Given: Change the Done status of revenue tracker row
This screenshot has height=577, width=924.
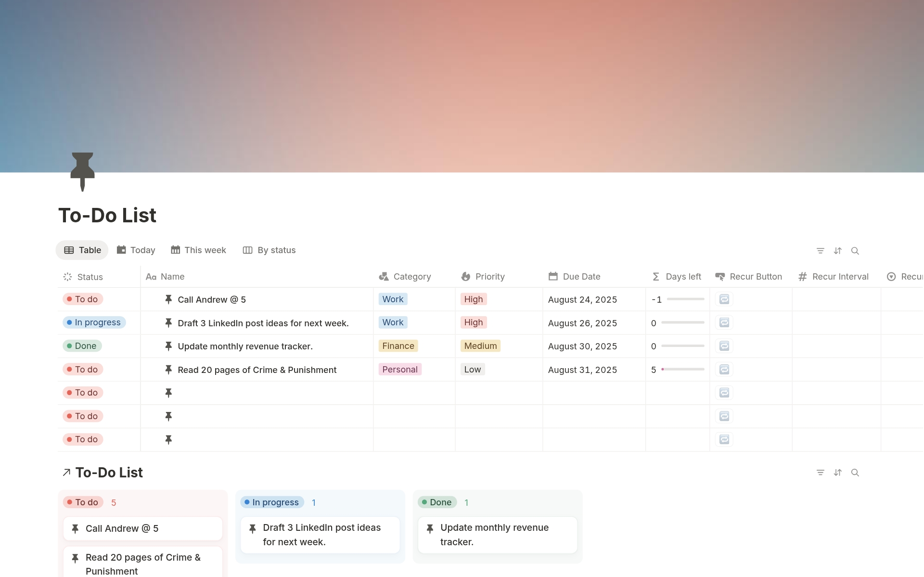Looking at the screenshot, I should [x=82, y=346].
